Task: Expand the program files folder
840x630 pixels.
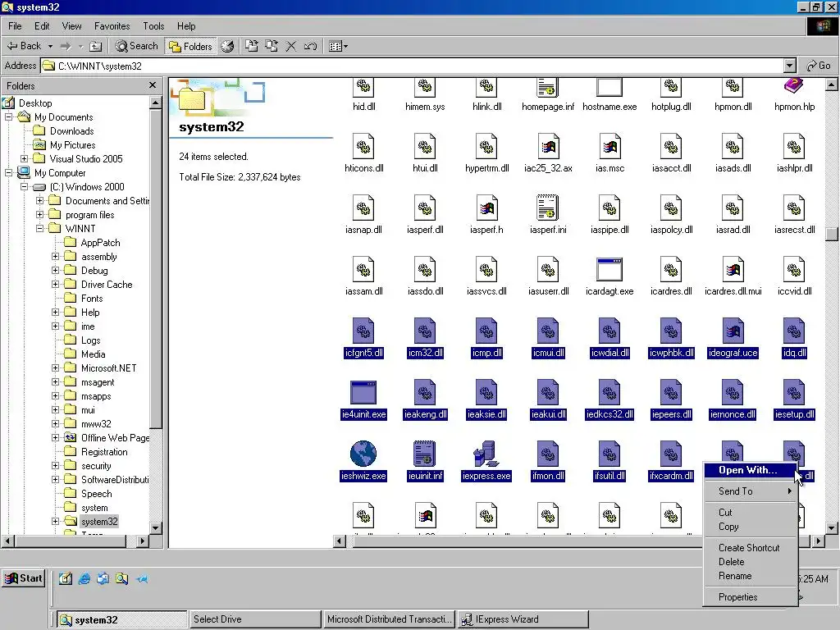Action: pyautogui.click(x=39, y=215)
